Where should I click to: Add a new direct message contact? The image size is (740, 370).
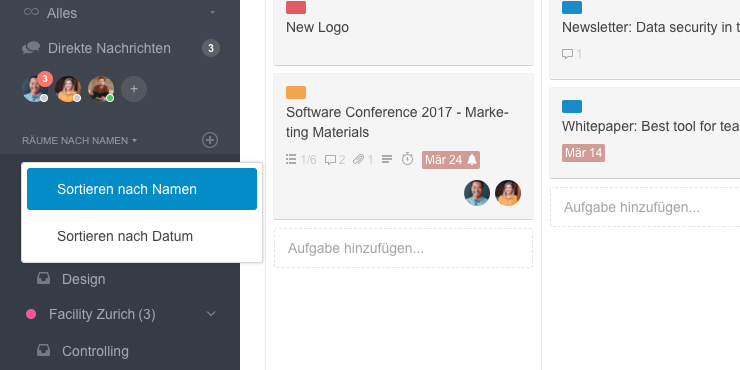(134, 89)
